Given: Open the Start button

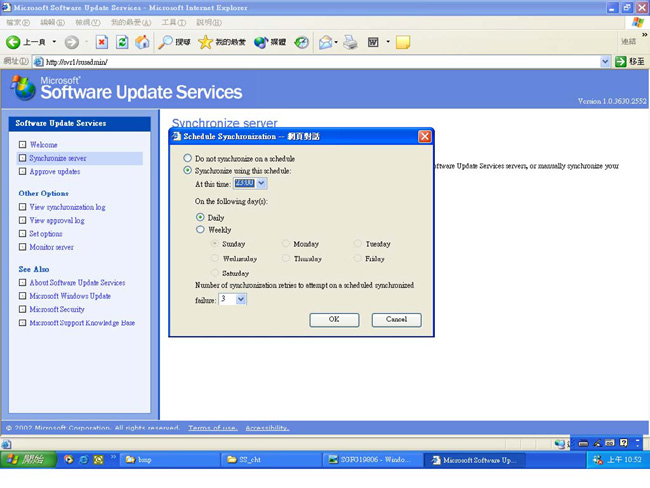Looking at the screenshot, I should coord(28,459).
